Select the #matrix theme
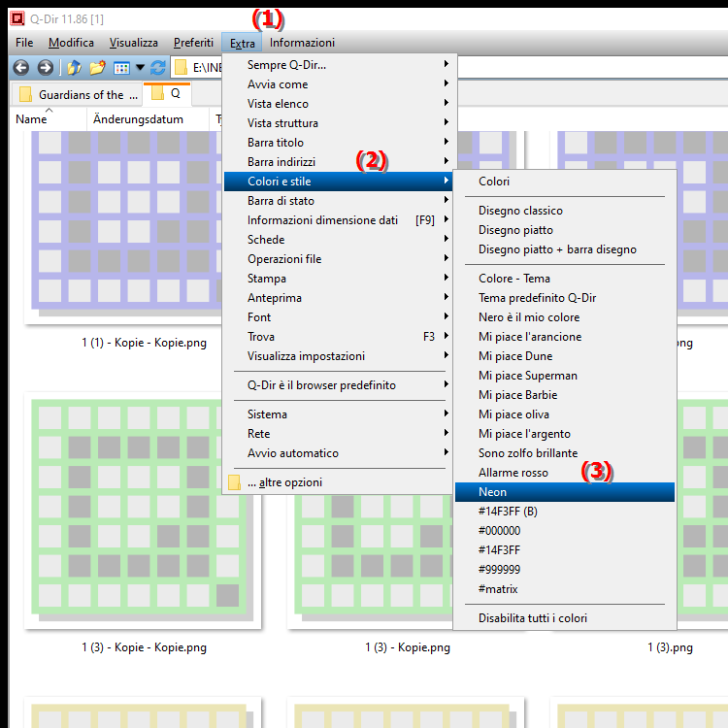This screenshot has width=728, height=728. [x=565, y=589]
